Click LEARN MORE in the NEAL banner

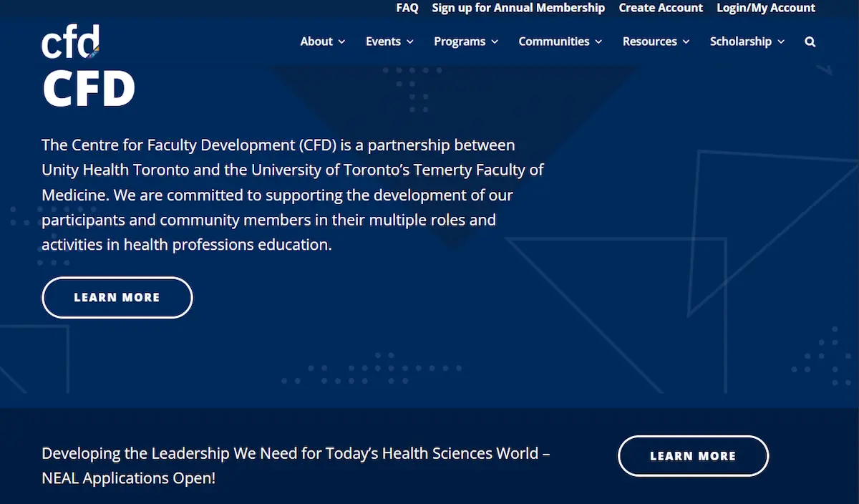(693, 455)
